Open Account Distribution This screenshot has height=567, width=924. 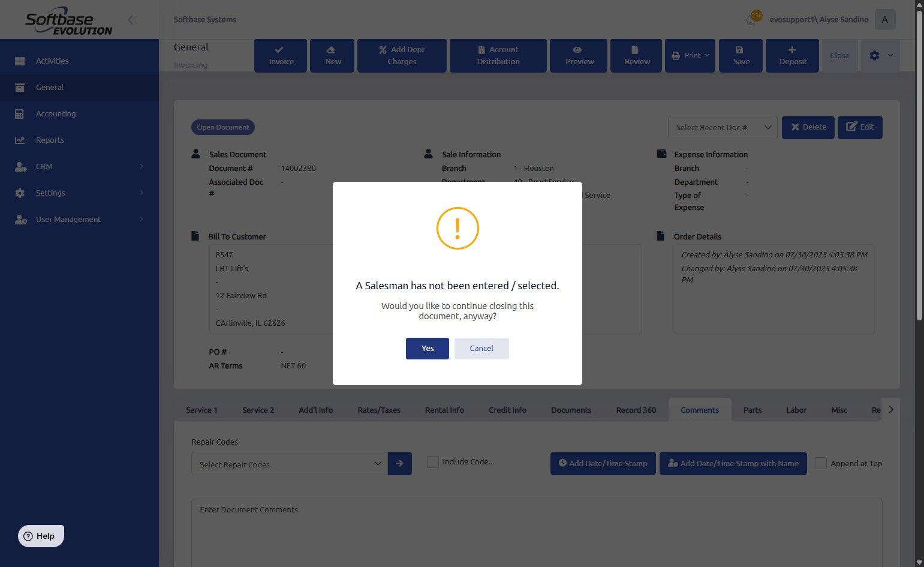coord(498,56)
